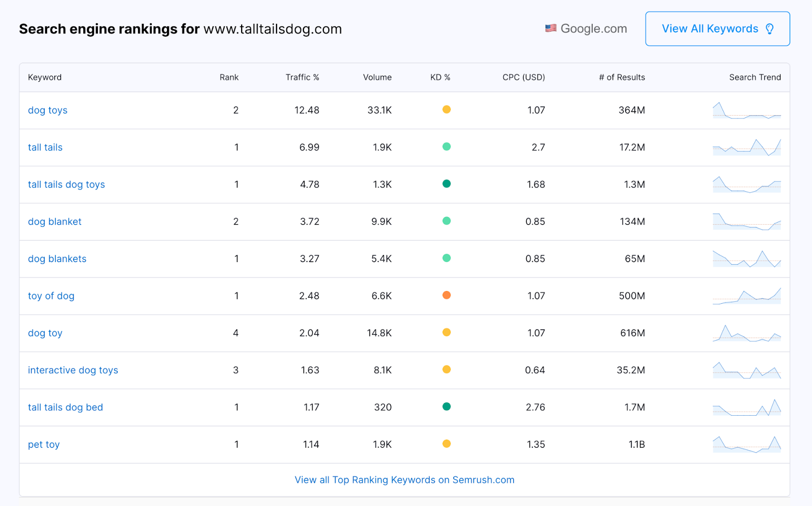The width and height of the screenshot is (812, 506).
Task: Click the search trend sparkline for tall tails dog toys
Action: 747,185
